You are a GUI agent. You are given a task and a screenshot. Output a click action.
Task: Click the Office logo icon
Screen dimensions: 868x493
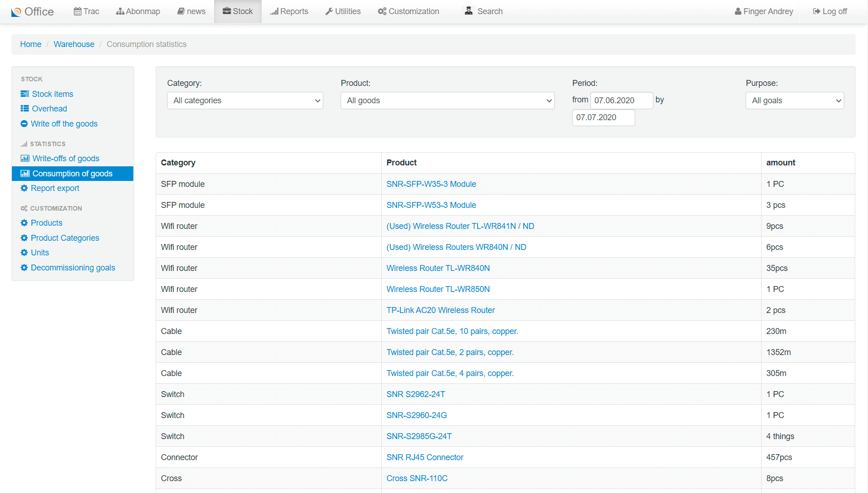click(16, 12)
